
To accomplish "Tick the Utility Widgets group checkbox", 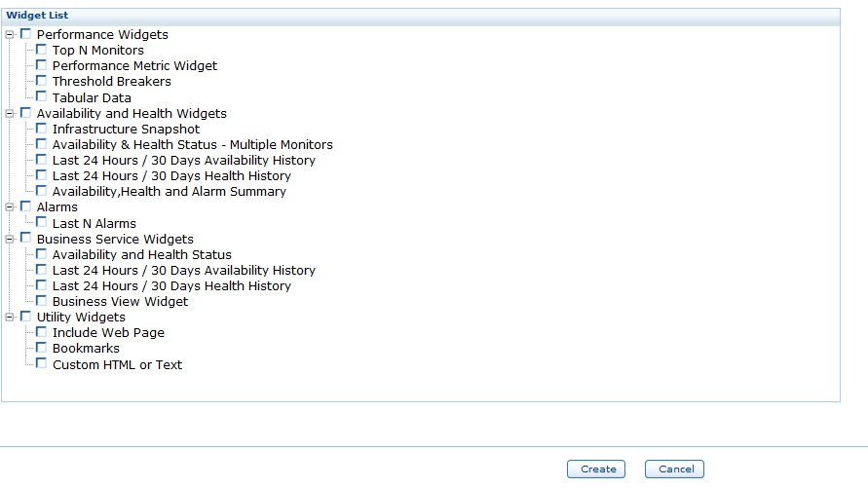I will (25, 316).
